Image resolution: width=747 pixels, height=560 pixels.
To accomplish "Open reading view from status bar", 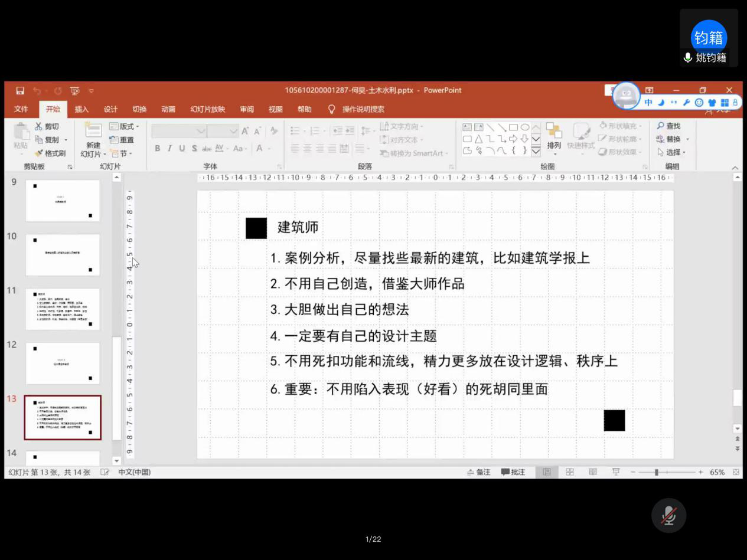I will (593, 472).
